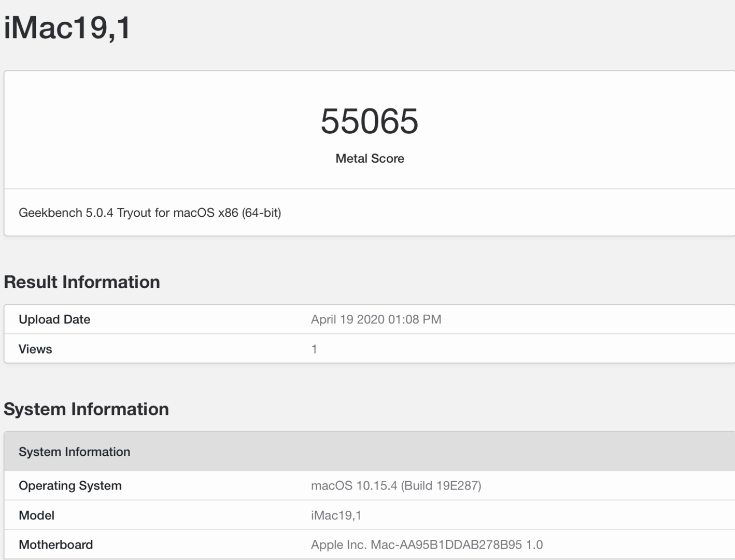The image size is (735, 560).
Task: Click the Build 19E287 text
Action: tap(441, 486)
